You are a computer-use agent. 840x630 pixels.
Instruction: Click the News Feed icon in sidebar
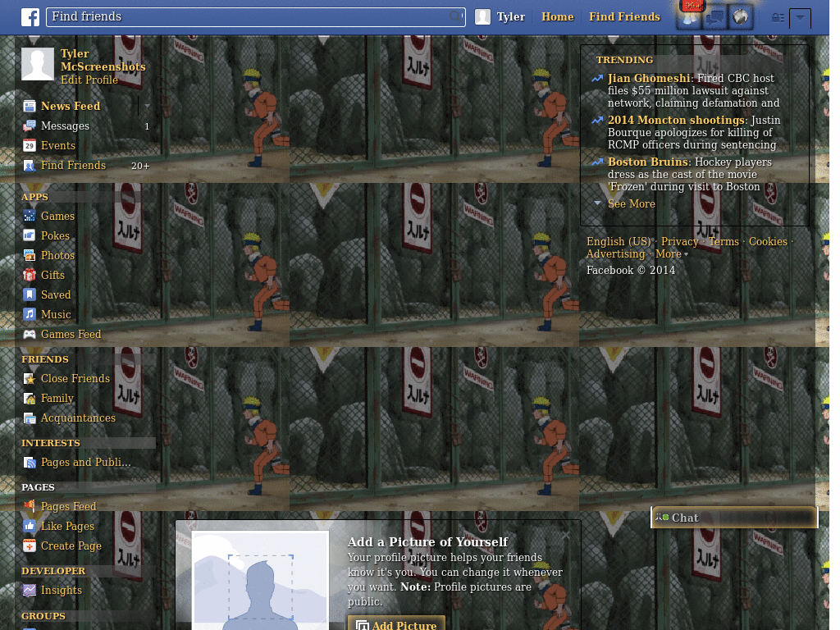[30, 106]
